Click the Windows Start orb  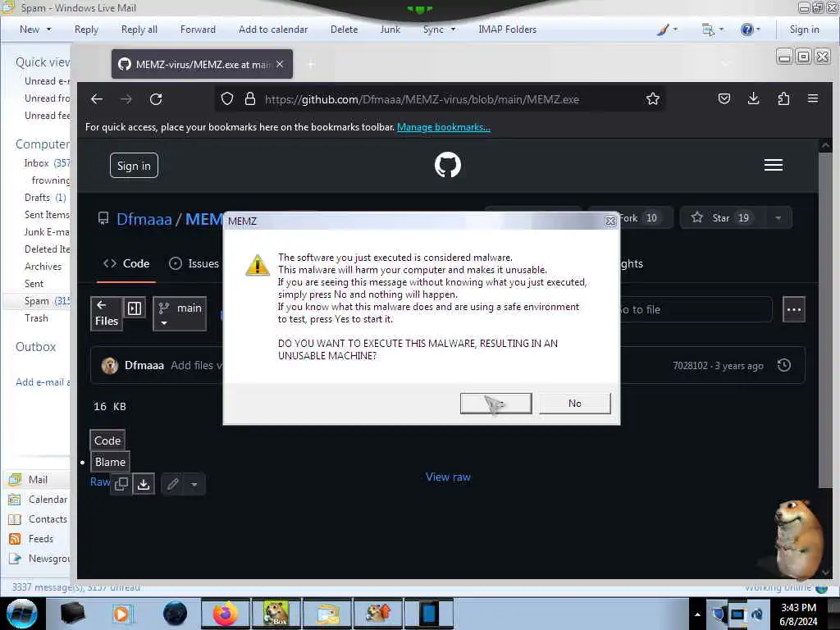coord(22,614)
